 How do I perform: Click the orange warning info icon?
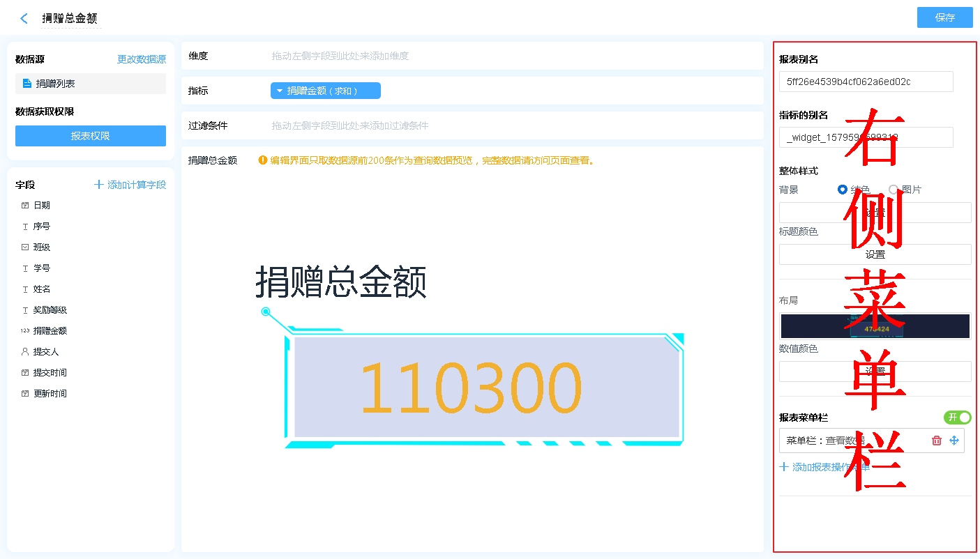263,160
